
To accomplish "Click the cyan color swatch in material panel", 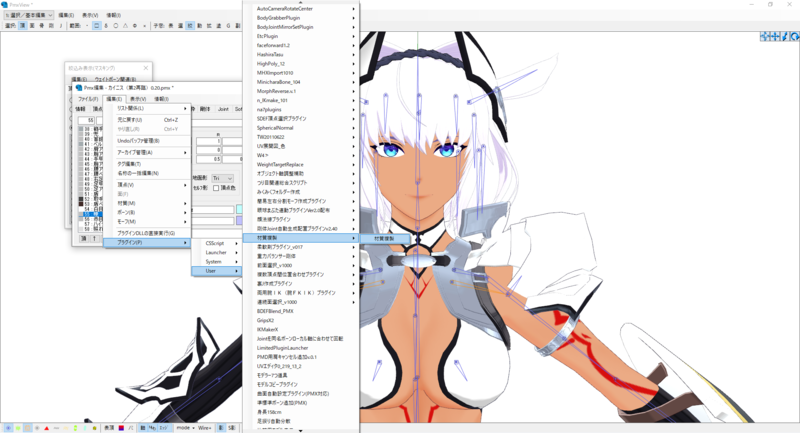I will pos(239,210).
